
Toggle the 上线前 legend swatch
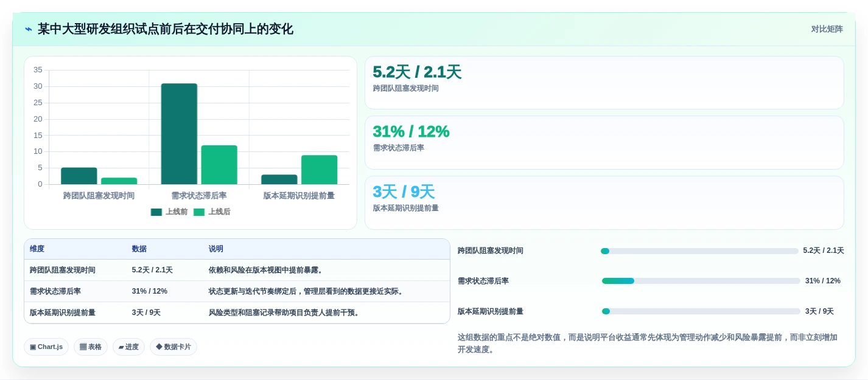[x=156, y=212]
